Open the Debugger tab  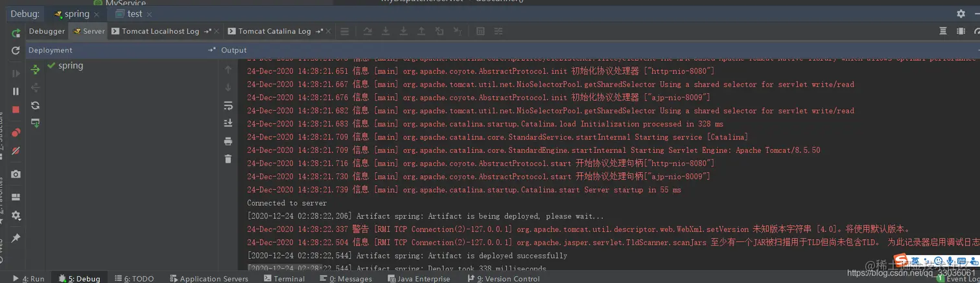[47, 31]
